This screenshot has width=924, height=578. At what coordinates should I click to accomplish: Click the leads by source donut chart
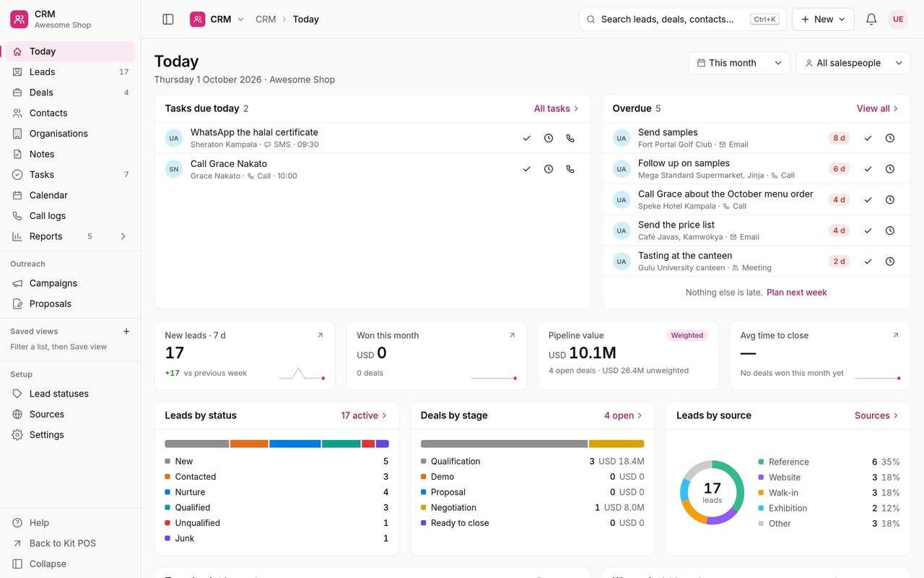click(712, 492)
